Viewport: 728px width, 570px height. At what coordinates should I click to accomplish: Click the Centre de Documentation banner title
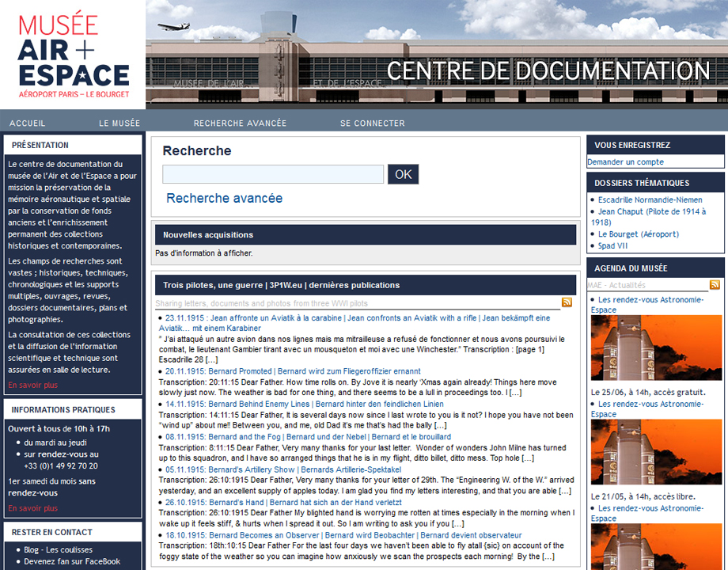pos(548,70)
